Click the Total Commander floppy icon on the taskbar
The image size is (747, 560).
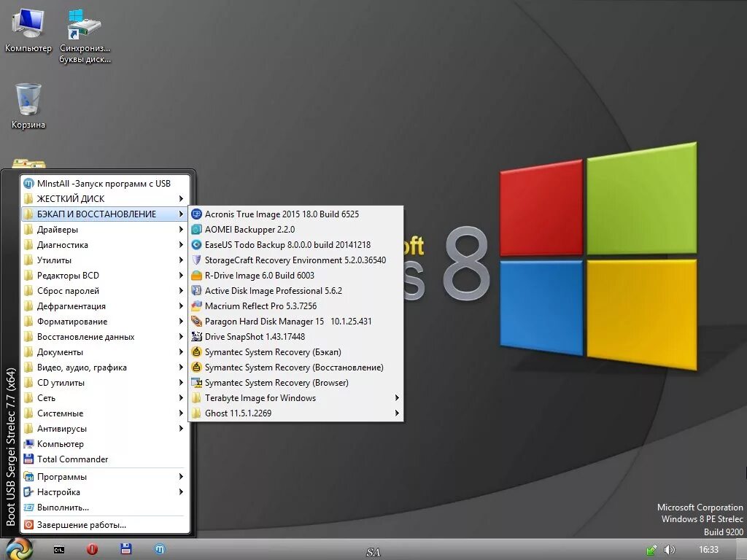tap(125, 549)
